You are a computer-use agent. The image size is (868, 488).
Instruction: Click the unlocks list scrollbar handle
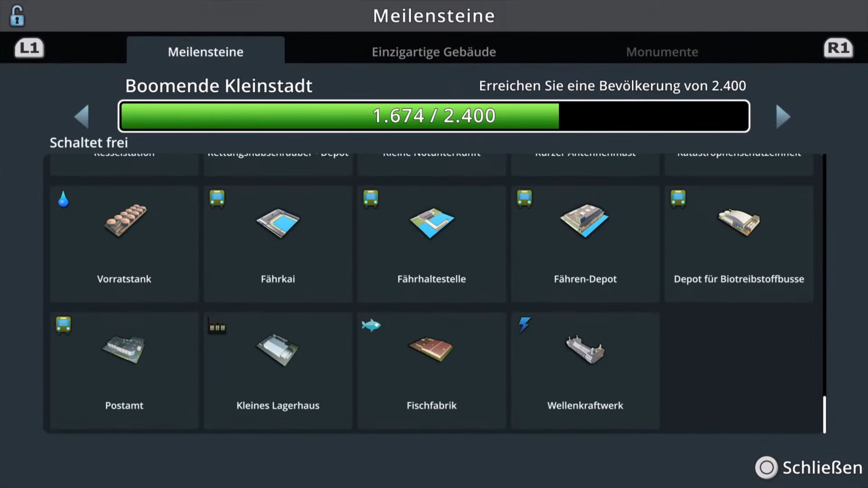pyautogui.click(x=825, y=414)
